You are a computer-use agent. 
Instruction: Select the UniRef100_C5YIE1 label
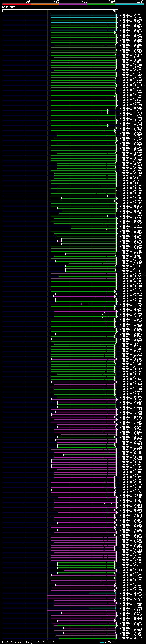click(x=131, y=256)
